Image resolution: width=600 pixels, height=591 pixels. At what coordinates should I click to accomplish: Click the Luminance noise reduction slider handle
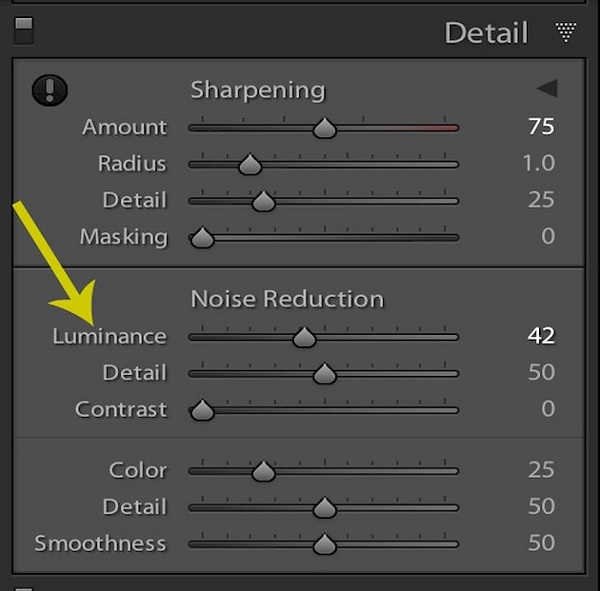pos(304,338)
